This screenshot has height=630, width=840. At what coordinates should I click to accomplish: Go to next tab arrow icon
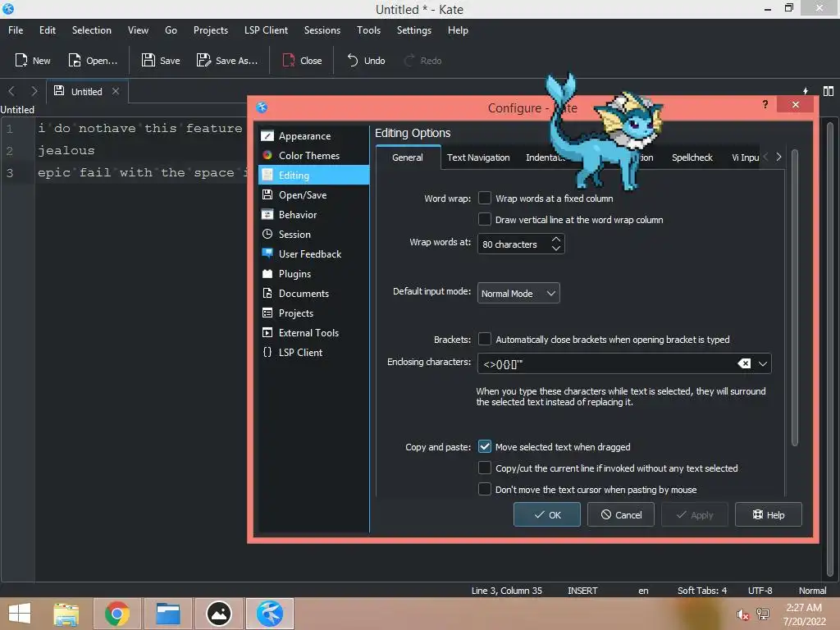34,91
